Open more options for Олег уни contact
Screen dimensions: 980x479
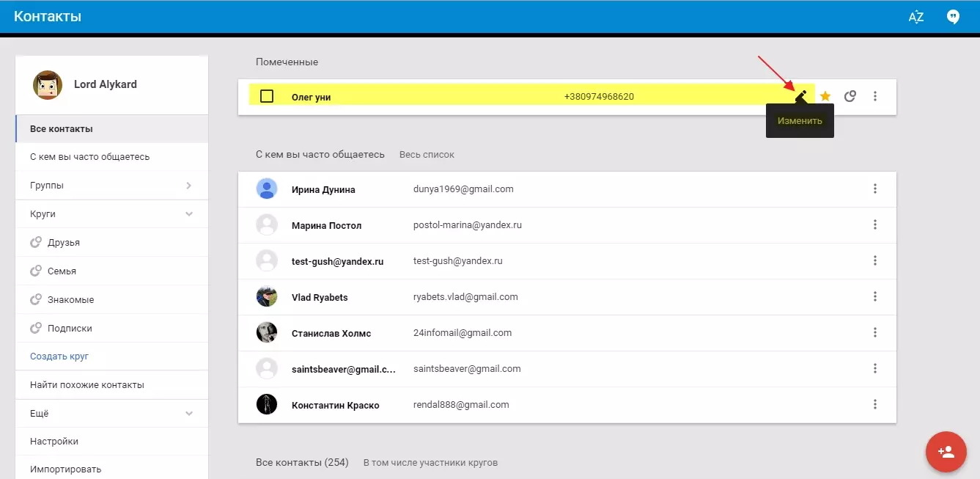point(875,96)
